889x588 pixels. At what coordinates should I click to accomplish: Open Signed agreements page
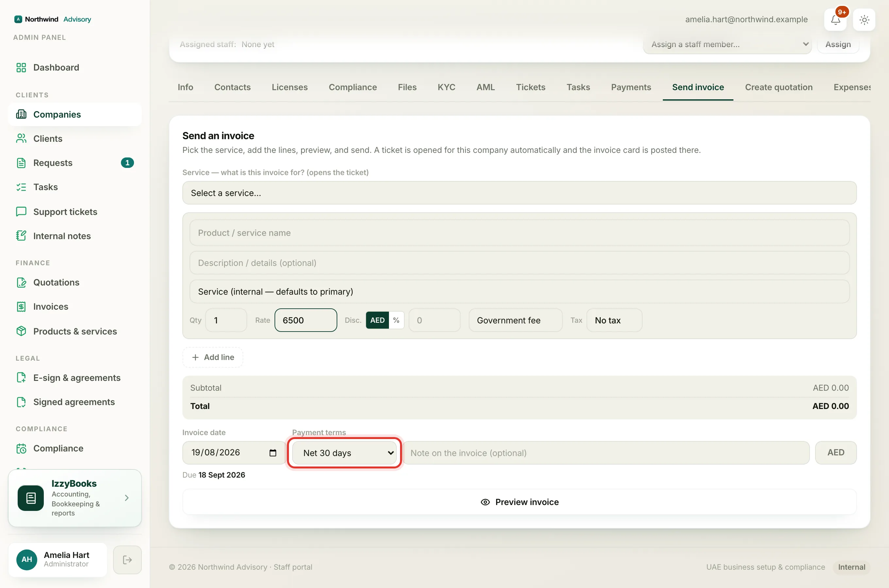75,401
